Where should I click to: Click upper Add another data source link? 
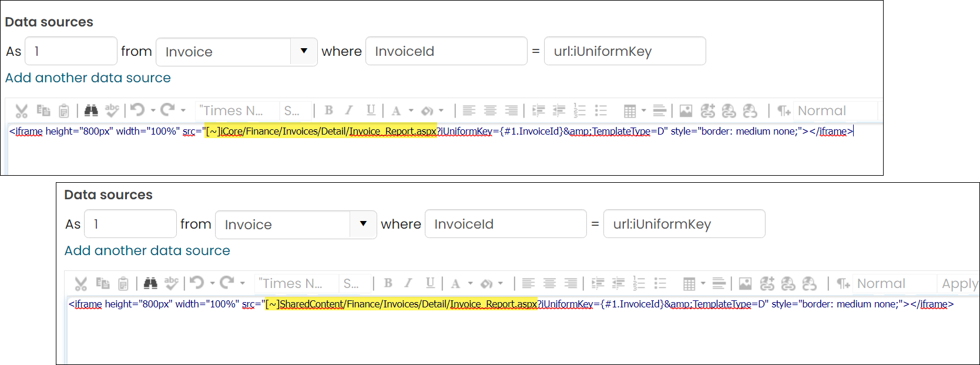(x=88, y=78)
